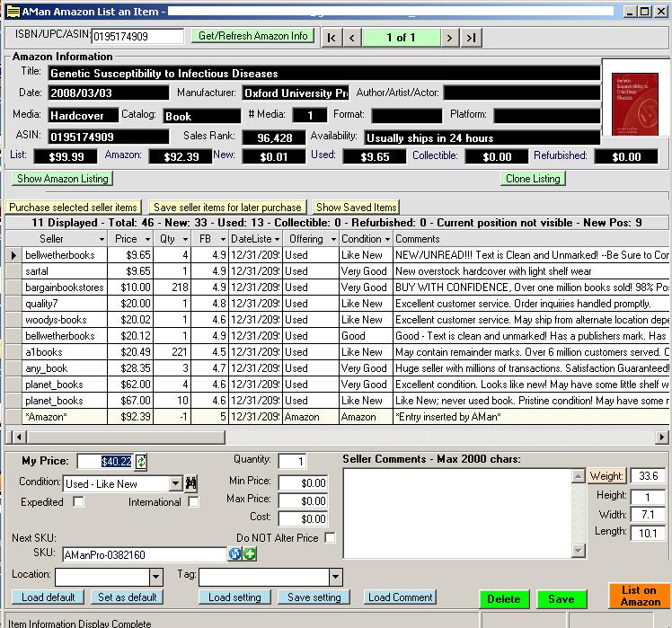Viewport: 672px width, 628px height.
Task: Open the Condition dropdown
Action: click(175, 483)
